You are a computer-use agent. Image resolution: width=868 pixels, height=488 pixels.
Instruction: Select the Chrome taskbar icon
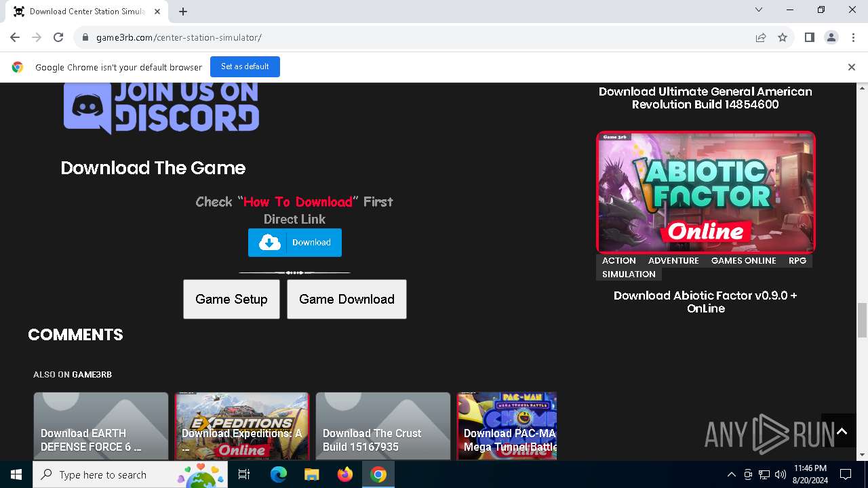pyautogui.click(x=378, y=474)
